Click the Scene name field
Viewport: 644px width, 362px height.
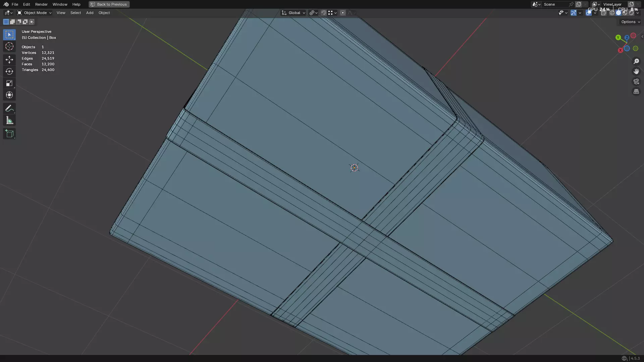pos(555,4)
